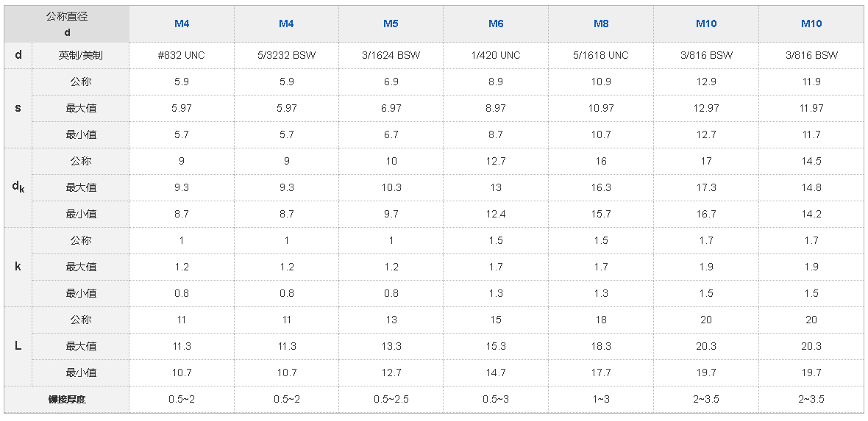Select the 14.5 nominal dk value
The image size is (868, 421).
click(811, 161)
